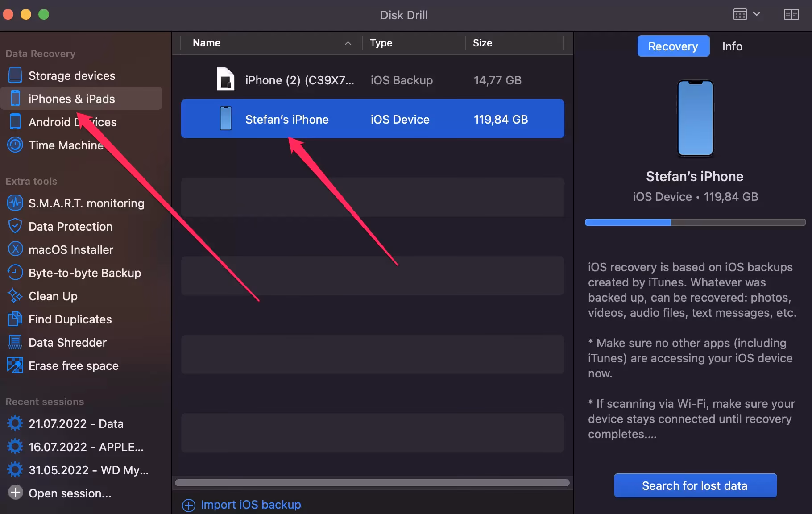Screen dimensions: 812x514
Task: Start the Clean Up tool
Action: pyautogui.click(x=52, y=296)
